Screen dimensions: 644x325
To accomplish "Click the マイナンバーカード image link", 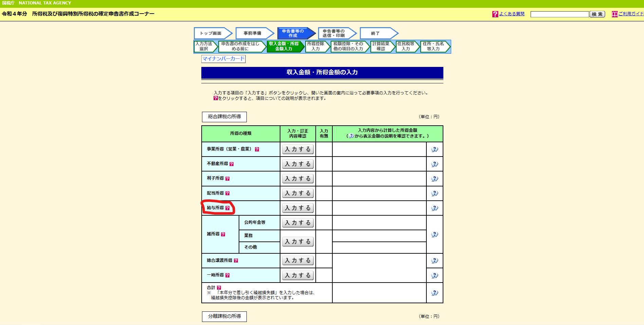I will 223,59.
